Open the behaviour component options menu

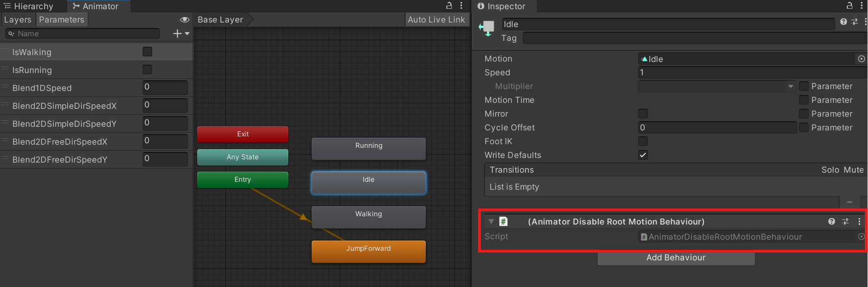(x=859, y=221)
